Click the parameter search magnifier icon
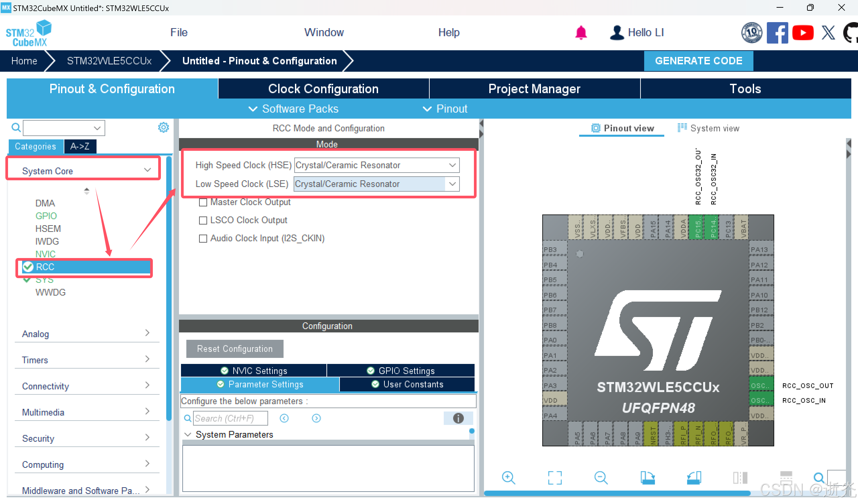The height and width of the screenshot is (504, 858). [187, 418]
